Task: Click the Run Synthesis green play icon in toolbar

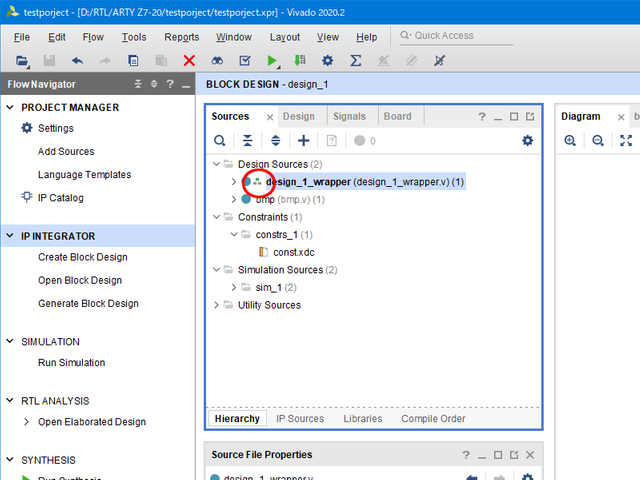Action: pyautogui.click(x=272, y=61)
